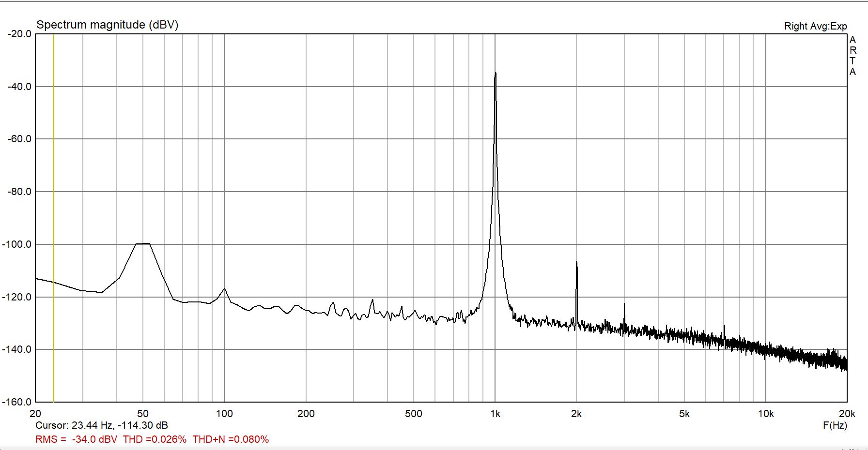
Task: Click the 100 Hz peak on the curve
Action: pos(224,289)
